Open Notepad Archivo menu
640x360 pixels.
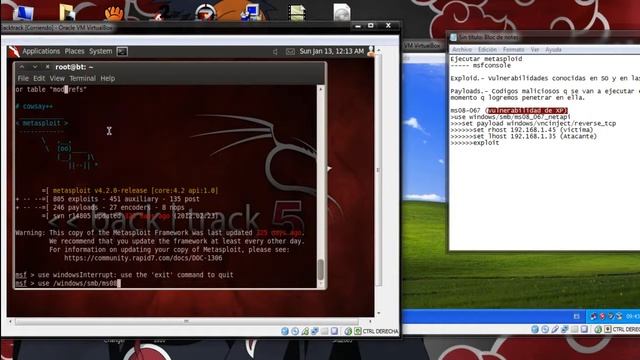coord(462,49)
